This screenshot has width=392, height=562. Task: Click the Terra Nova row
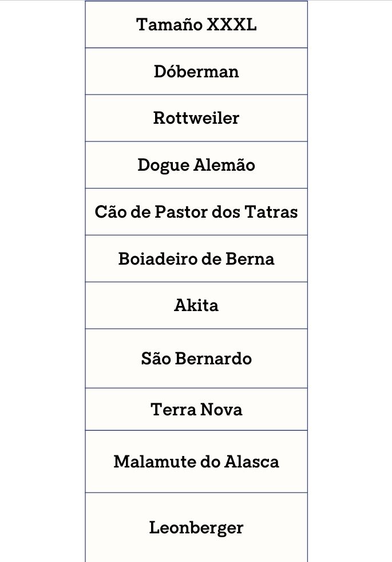196,409
